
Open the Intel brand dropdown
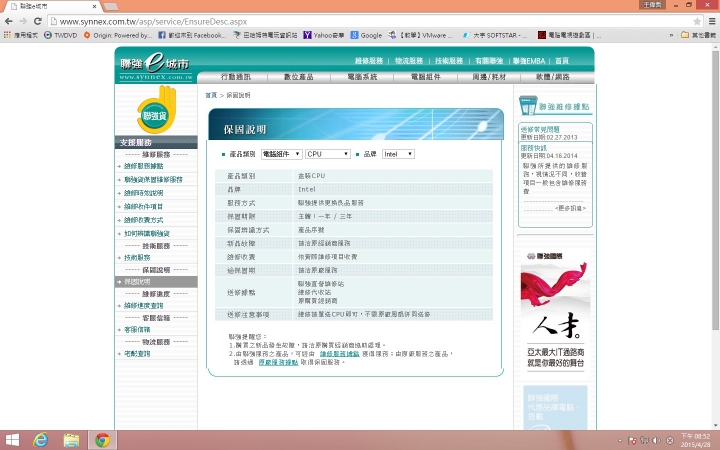399,154
